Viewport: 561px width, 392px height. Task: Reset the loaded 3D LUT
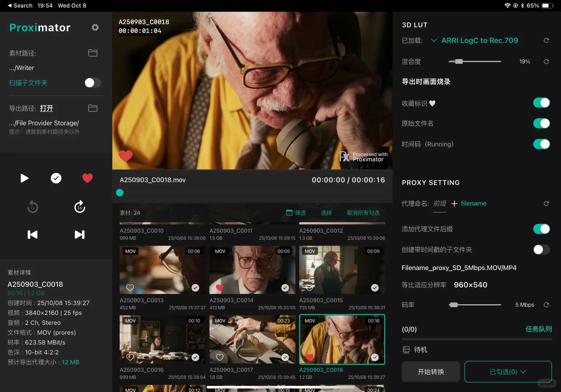point(546,40)
